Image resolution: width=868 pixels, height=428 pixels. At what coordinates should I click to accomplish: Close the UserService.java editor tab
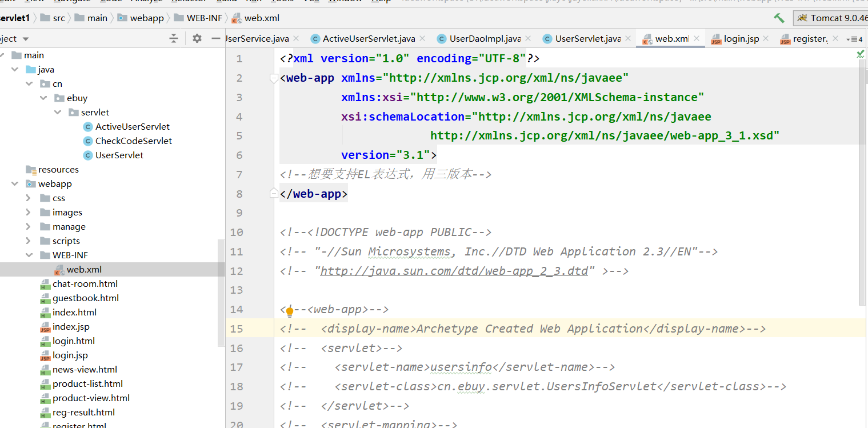click(296, 38)
